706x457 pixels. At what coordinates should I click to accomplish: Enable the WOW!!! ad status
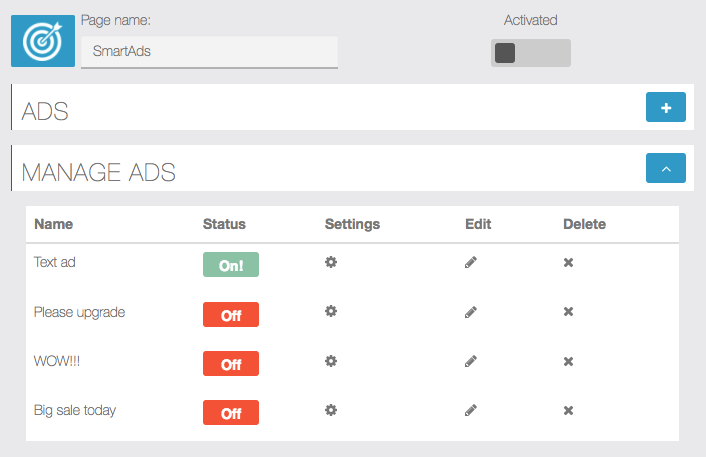pos(231,363)
